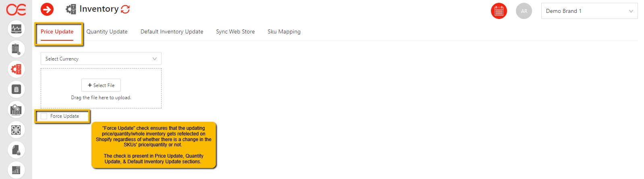Screen dimensions: 644x179
Task: Click the red arrow expand-sidebar button
Action: point(47,9)
